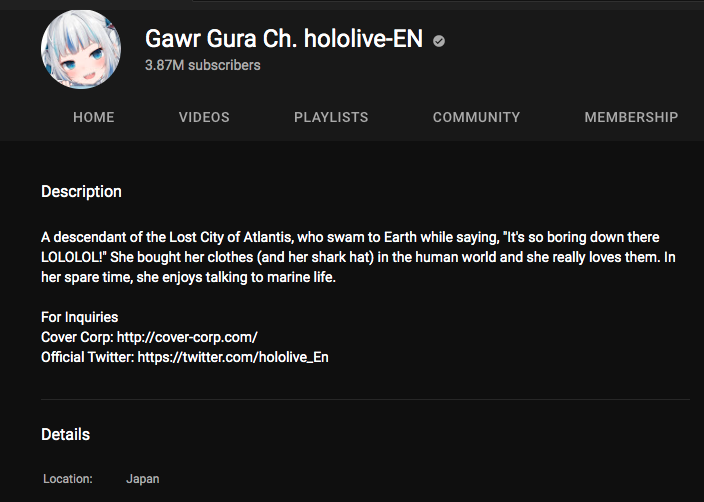Go to the HOME tab

(x=93, y=117)
